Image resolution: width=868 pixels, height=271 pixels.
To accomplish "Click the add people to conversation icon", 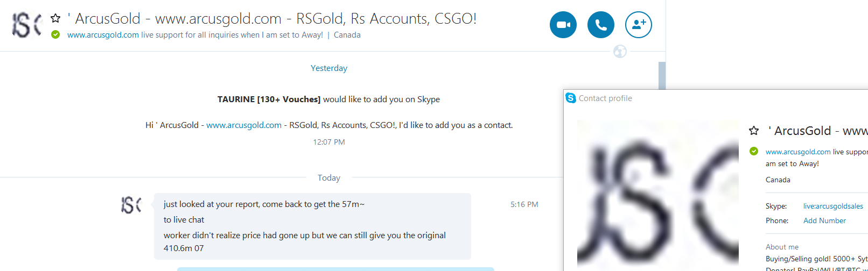I will click(x=638, y=25).
